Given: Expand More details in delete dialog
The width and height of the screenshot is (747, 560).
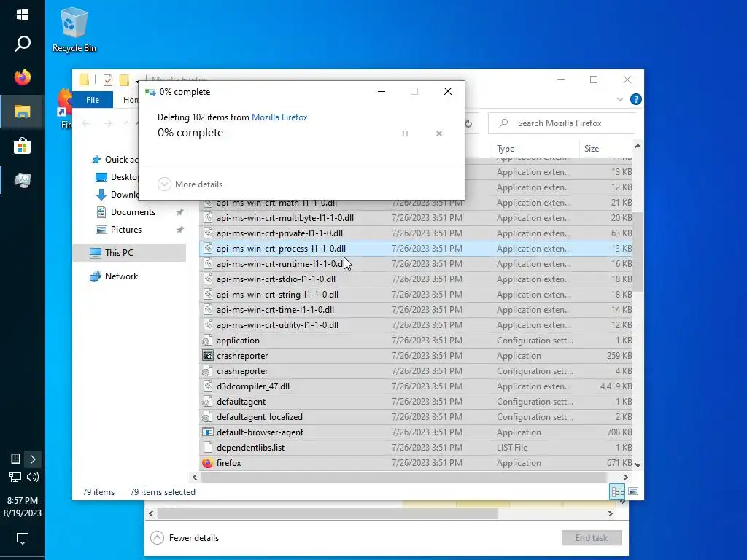Looking at the screenshot, I should pos(190,184).
